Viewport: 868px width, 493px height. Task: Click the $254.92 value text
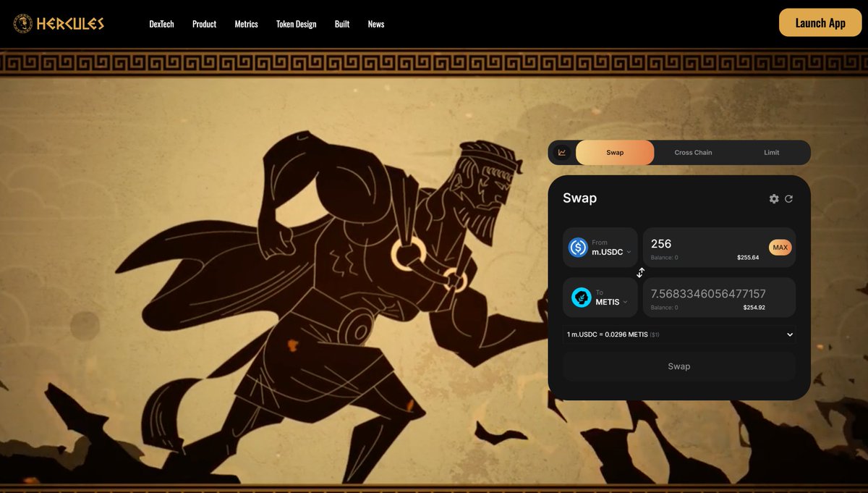[754, 308]
